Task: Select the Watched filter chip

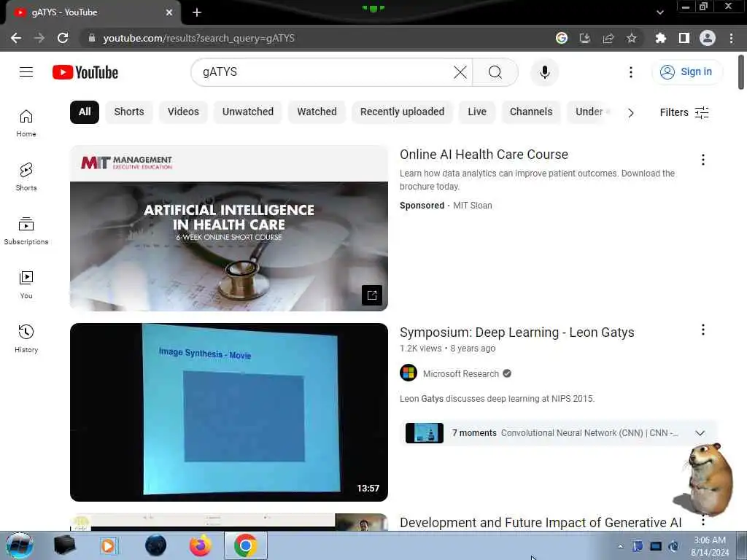Action: (x=317, y=112)
